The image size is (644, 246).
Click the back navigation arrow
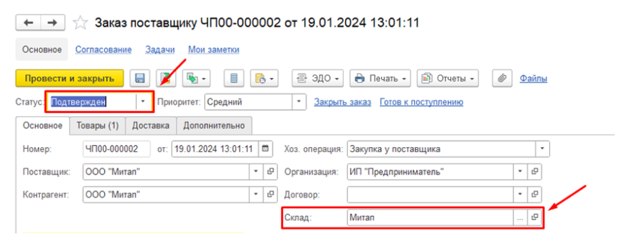coord(28,23)
